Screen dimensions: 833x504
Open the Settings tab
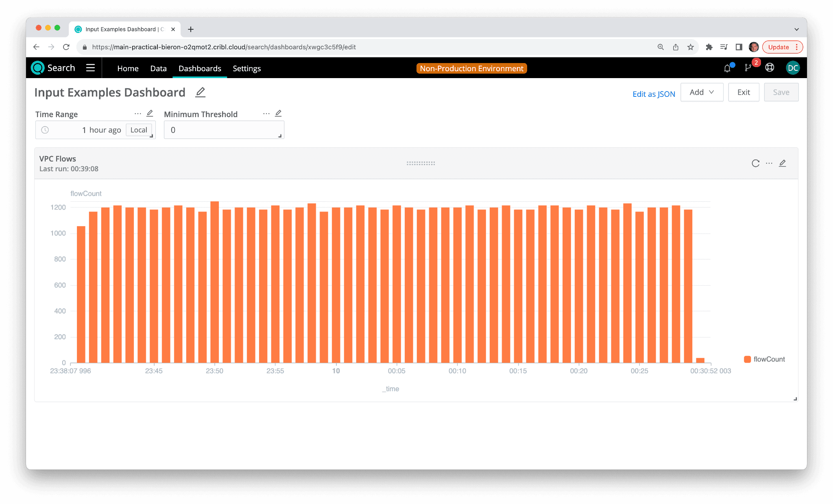tap(246, 68)
